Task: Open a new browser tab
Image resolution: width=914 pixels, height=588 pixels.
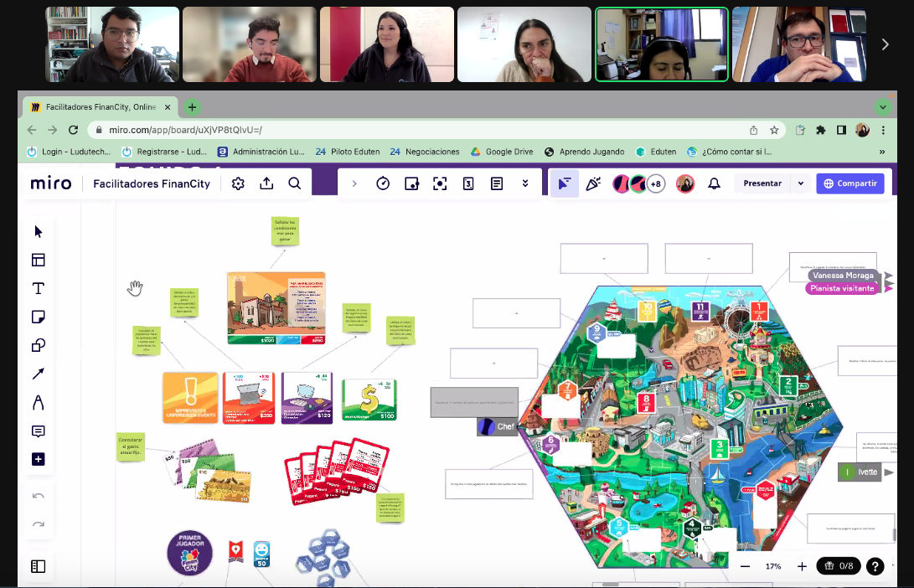Action: (x=192, y=107)
